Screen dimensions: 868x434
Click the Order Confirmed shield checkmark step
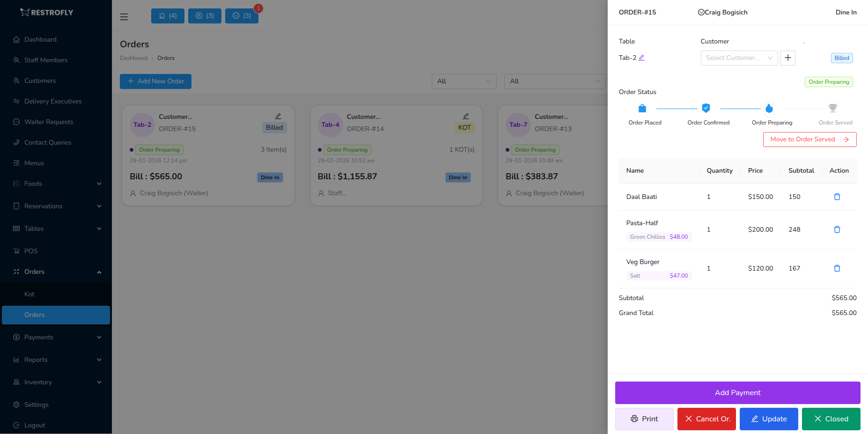[706, 108]
